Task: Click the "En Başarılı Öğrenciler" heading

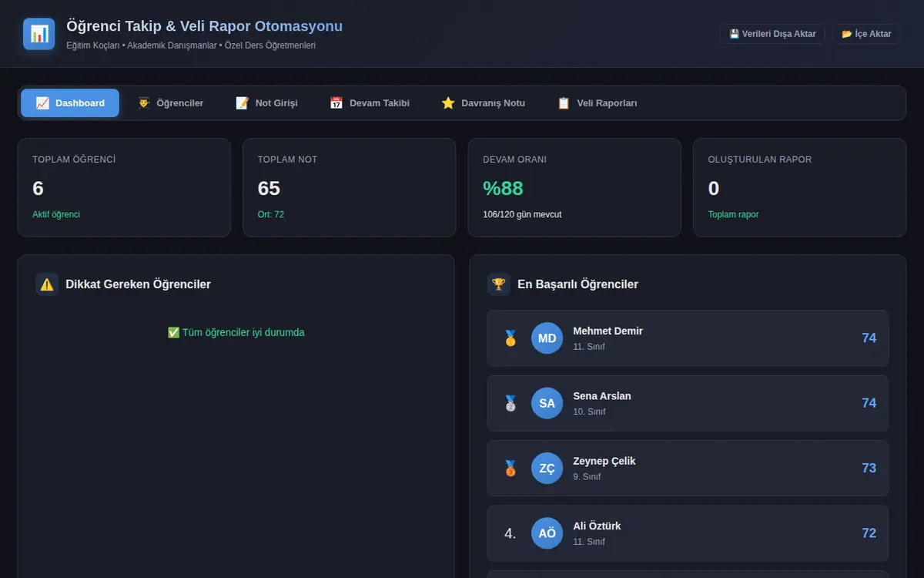Action: (x=577, y=284)
